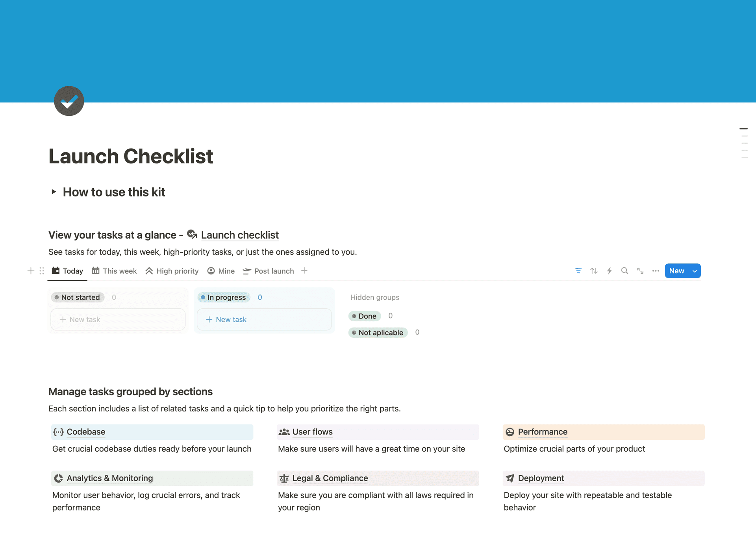
Task: Open the lightning bolt automations icon
Action: click(x=609, y=271)
